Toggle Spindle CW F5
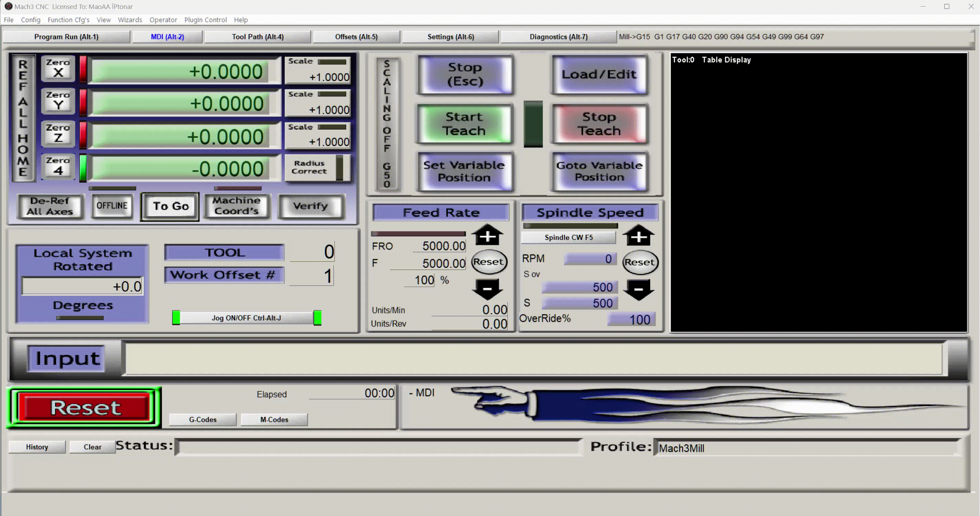980x516 pixels. (568, 237)
